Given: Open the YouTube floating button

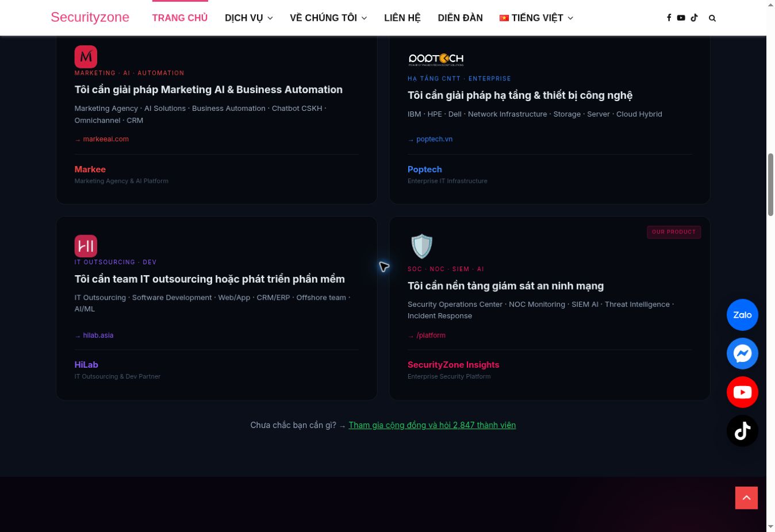Looking at the screenshot, I should pyautogui.click(x=742, y=392).
